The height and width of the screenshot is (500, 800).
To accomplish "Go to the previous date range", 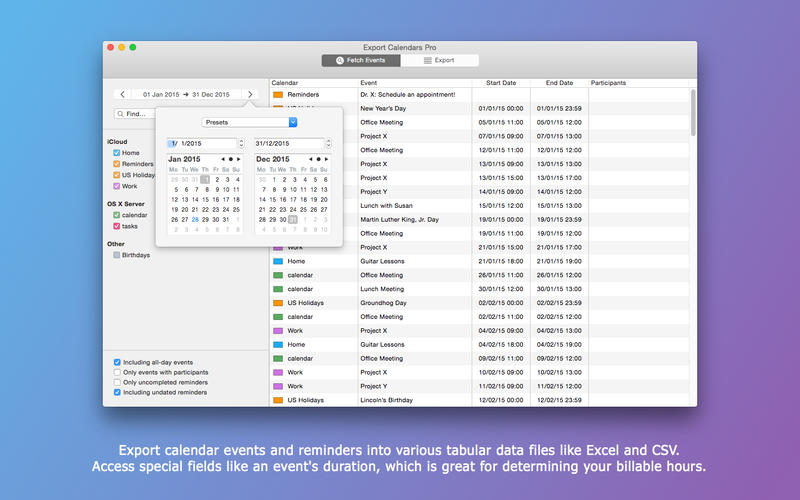I will click(x=122, y=94).
